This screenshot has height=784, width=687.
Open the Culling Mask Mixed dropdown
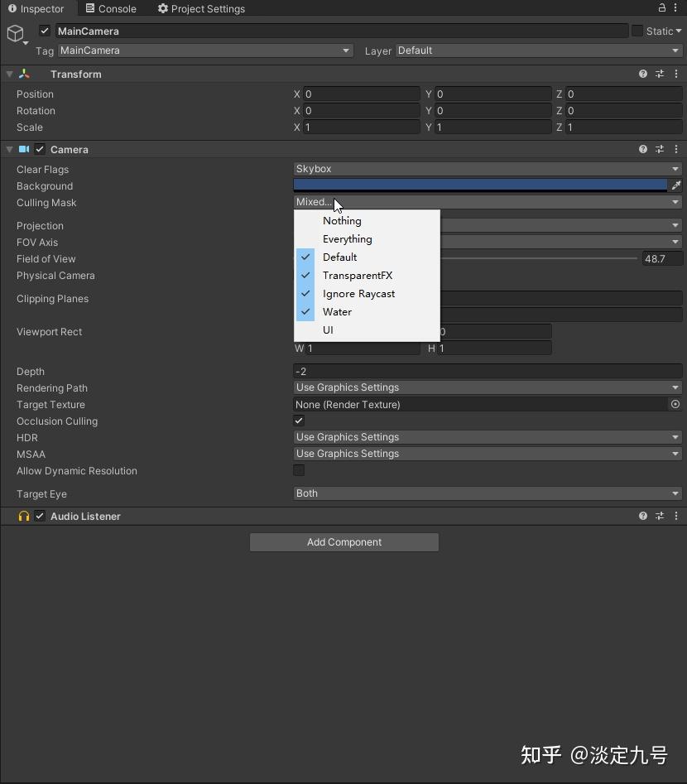point(488,202)
